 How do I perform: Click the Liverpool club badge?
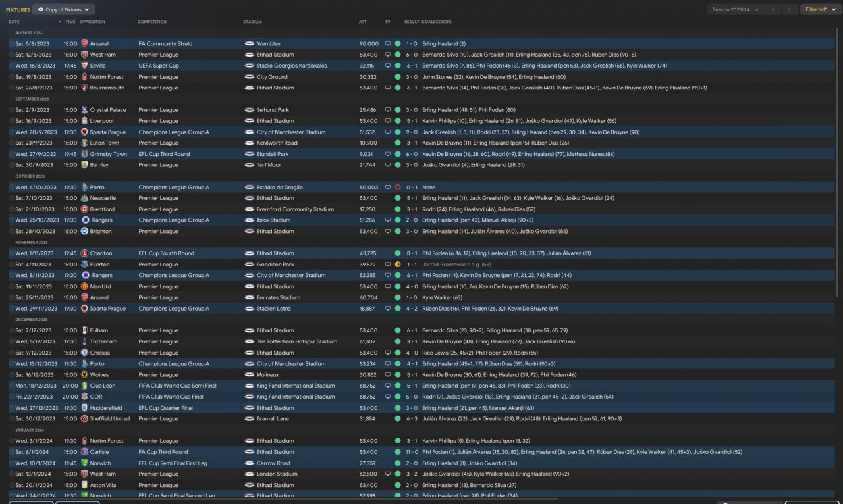coord(84,121)
